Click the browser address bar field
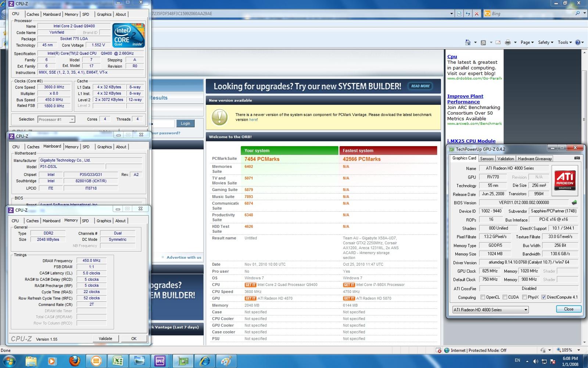The height and width of the screenshot is (368, 588). [300, 14]
